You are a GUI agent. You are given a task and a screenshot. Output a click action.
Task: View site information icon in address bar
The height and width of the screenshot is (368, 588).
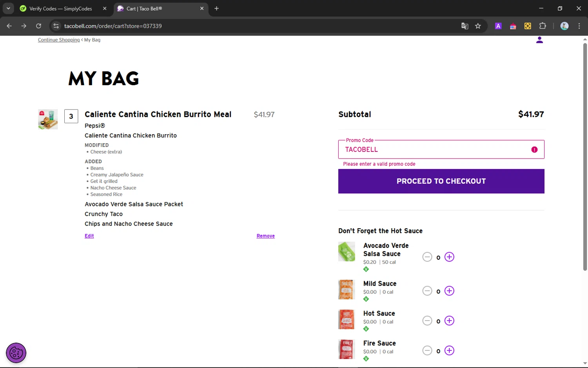coord(56,26)
